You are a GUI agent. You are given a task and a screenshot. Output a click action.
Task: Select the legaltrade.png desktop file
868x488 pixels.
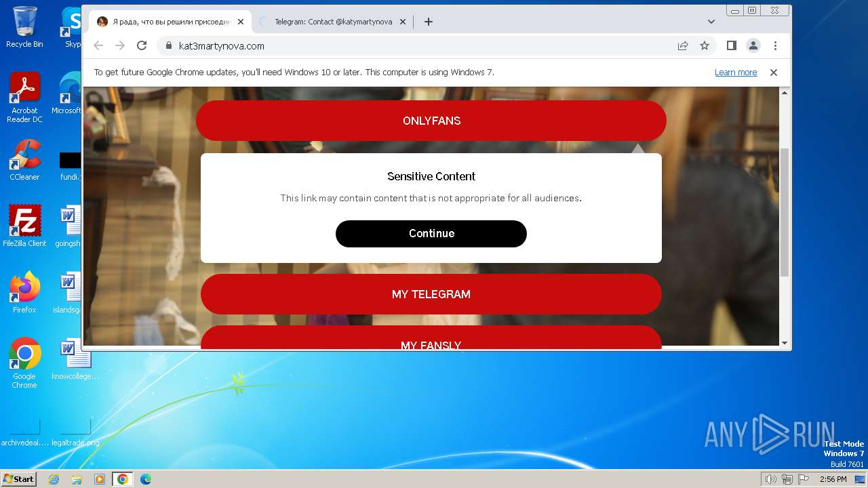(x=76, y=432)
